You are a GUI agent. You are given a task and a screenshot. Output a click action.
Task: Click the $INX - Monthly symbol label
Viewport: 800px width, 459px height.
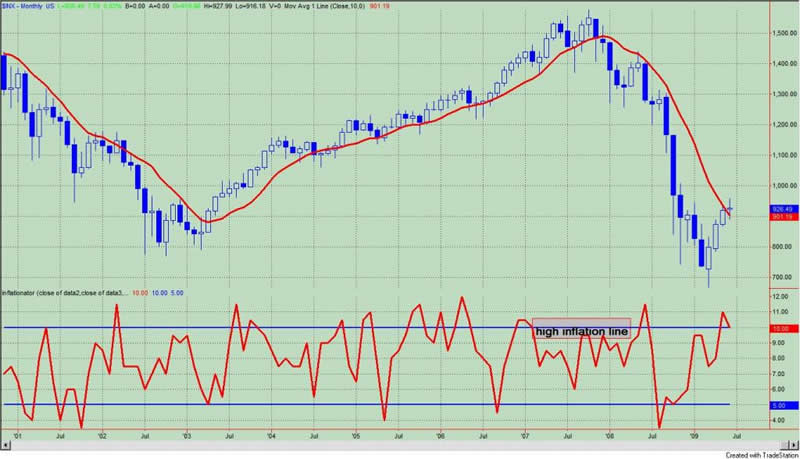[x=28, y=7]
